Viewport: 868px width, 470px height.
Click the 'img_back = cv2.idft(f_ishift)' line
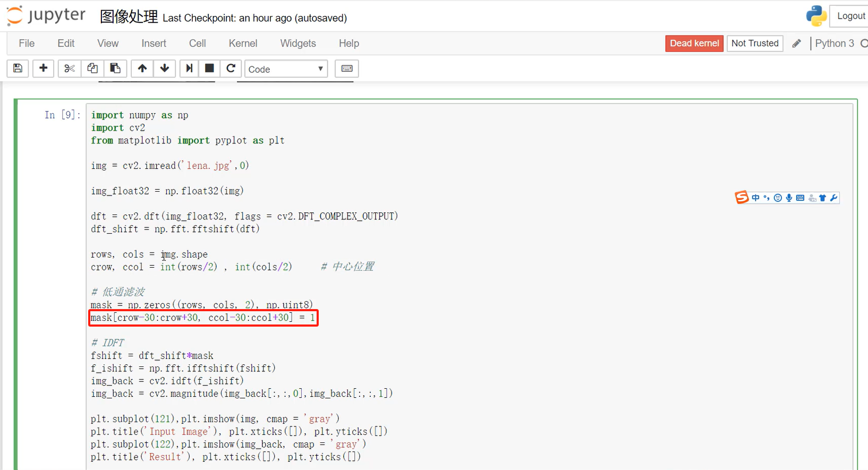pyautogui.click(x=167, y=381)
